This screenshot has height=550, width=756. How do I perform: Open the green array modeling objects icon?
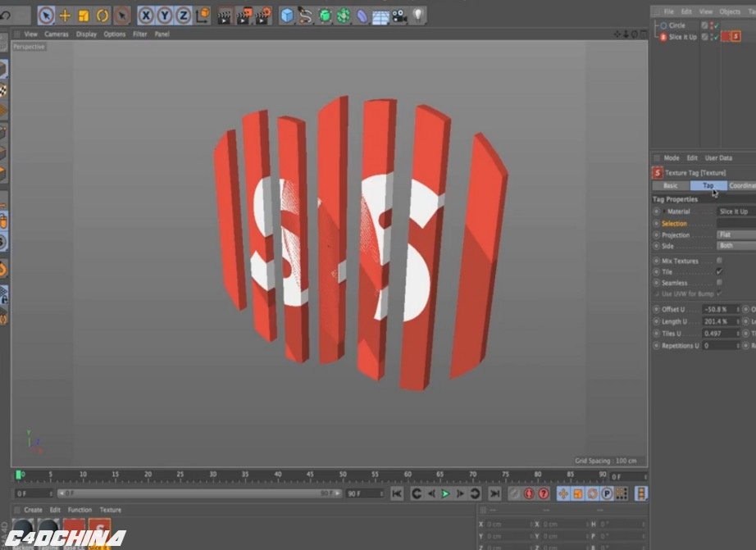[344, 16]
